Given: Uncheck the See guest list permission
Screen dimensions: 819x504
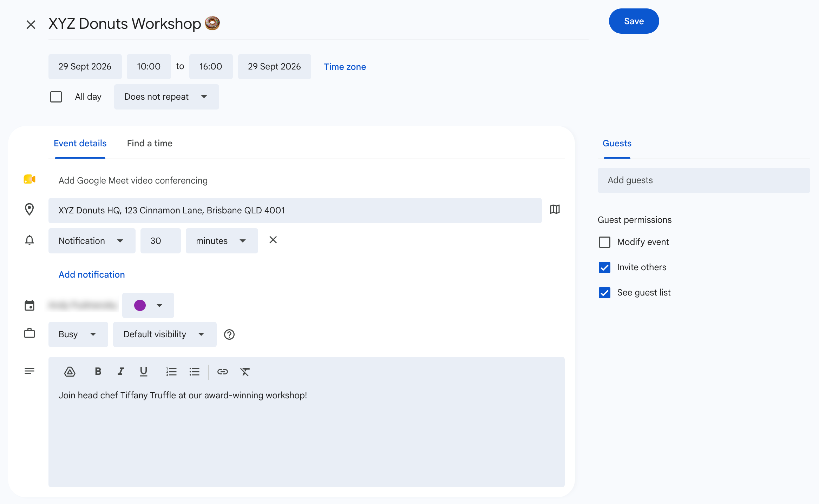Looking at the screenshot, I should 604,293.
